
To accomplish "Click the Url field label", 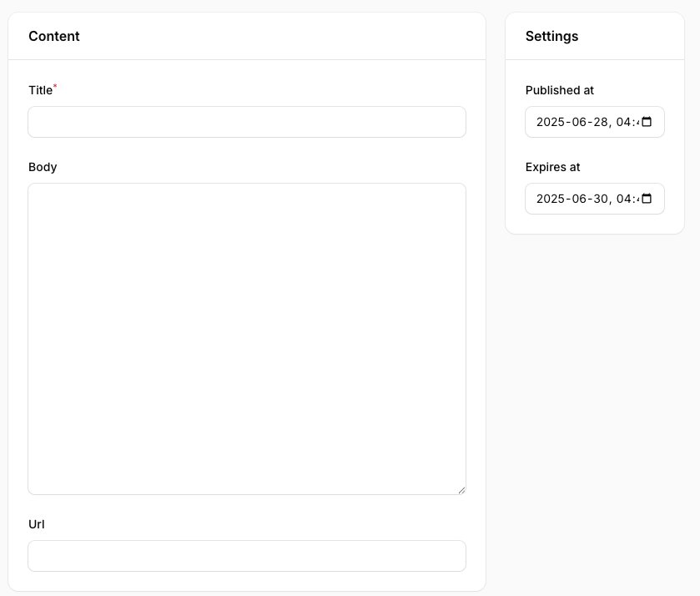I will click(37, 524).
